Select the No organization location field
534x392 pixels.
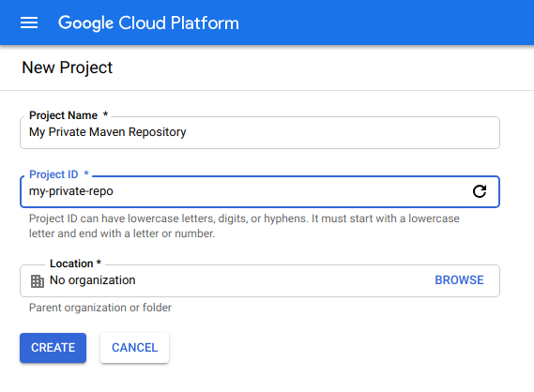click(260, 280)
